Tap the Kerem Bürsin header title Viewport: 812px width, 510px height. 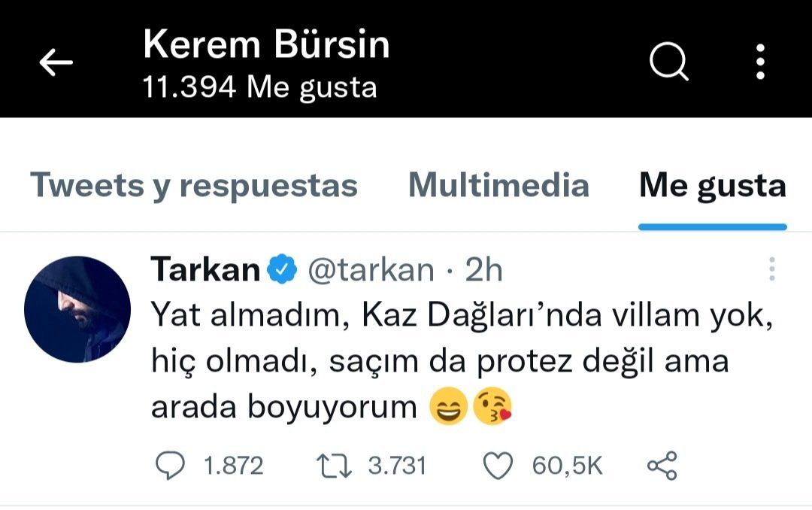click(266, 44)
